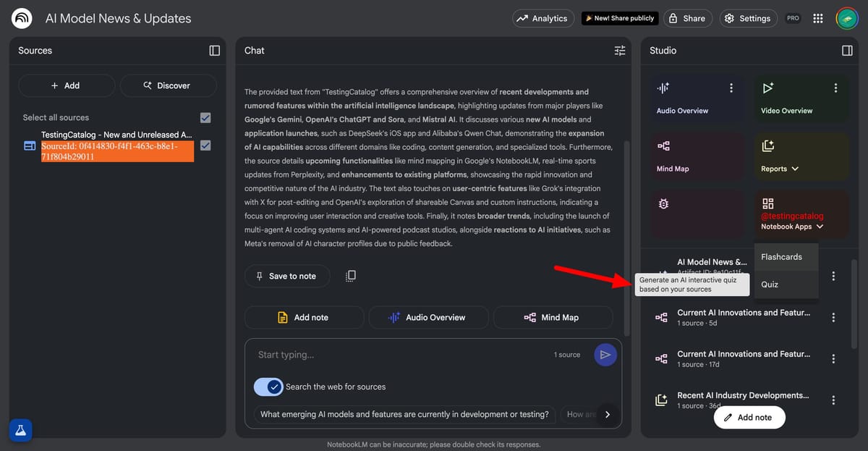The width and height of the screenshot is (868, 451).
Task: Open the Reports generator icon
Action: tap(768, 146)
